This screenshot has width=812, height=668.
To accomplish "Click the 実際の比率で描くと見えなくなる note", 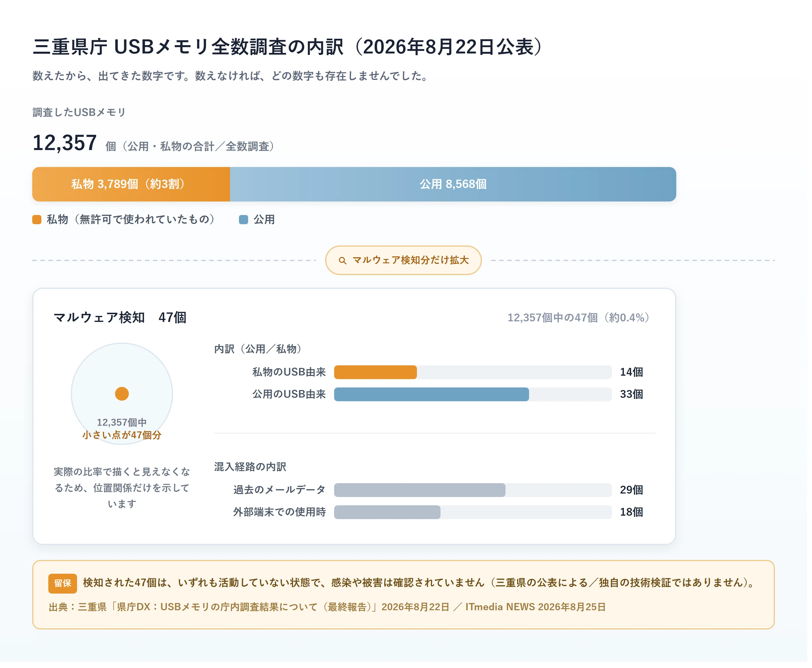I will tap(122, 487).
